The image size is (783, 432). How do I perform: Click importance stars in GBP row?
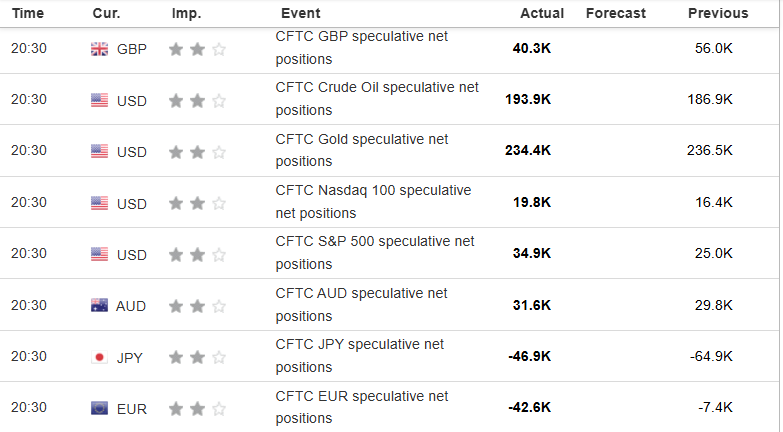click(197, 49)
